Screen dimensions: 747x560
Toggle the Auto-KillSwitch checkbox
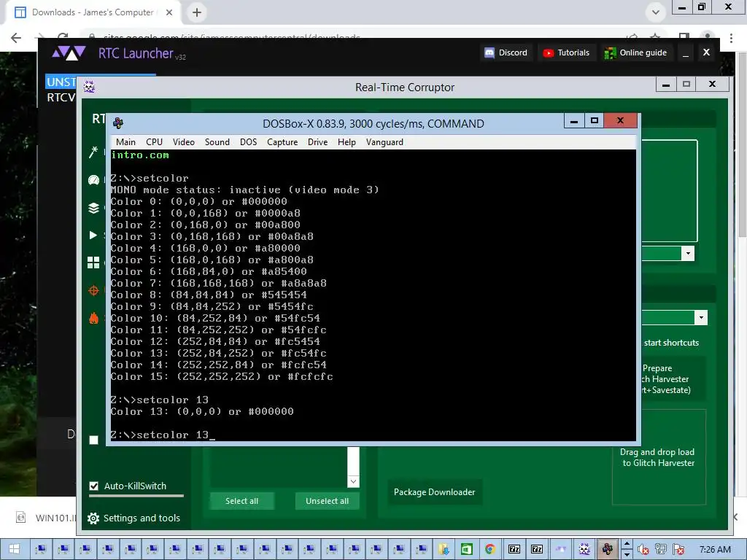click(94, 486)
